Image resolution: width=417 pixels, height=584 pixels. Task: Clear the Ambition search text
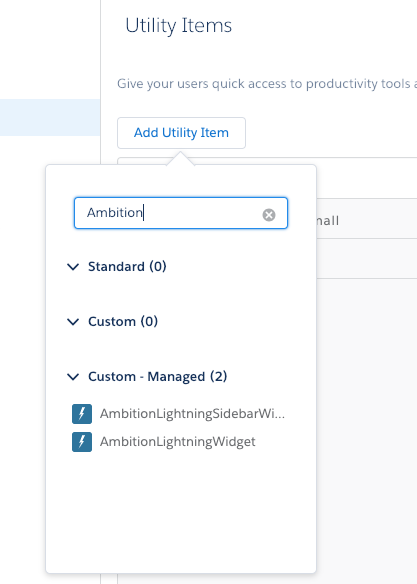point(269,215)
